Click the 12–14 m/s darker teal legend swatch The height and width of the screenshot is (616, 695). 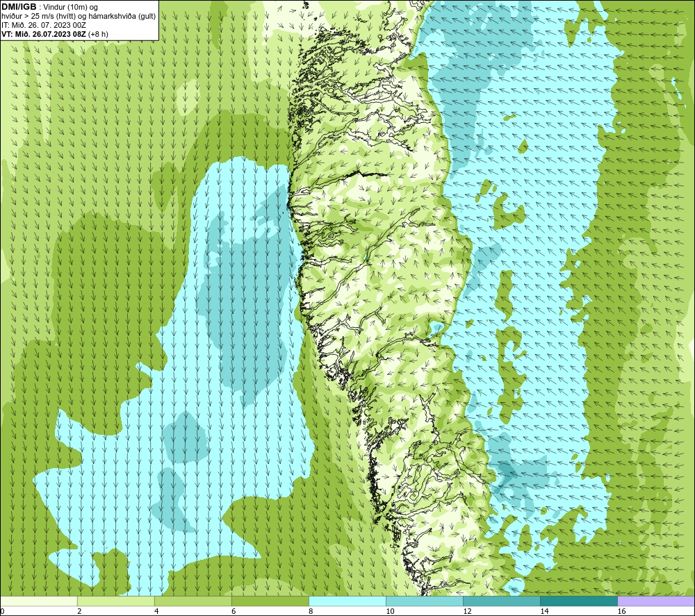click(x=502, y=601)
